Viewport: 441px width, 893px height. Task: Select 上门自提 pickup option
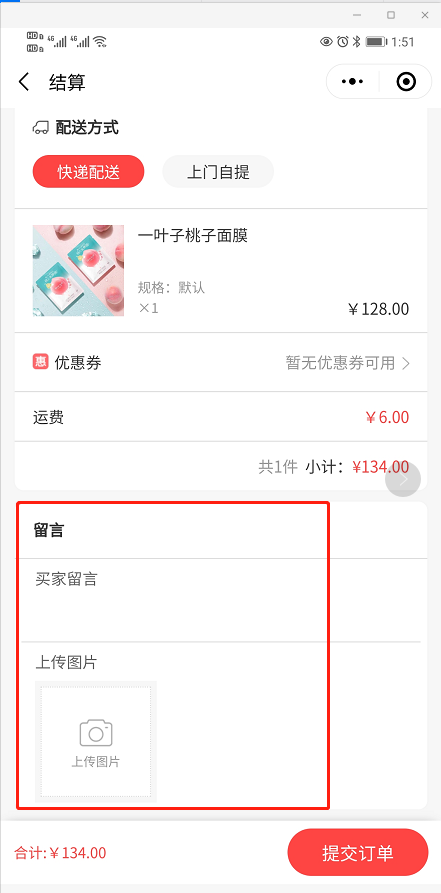coord(218,171)
